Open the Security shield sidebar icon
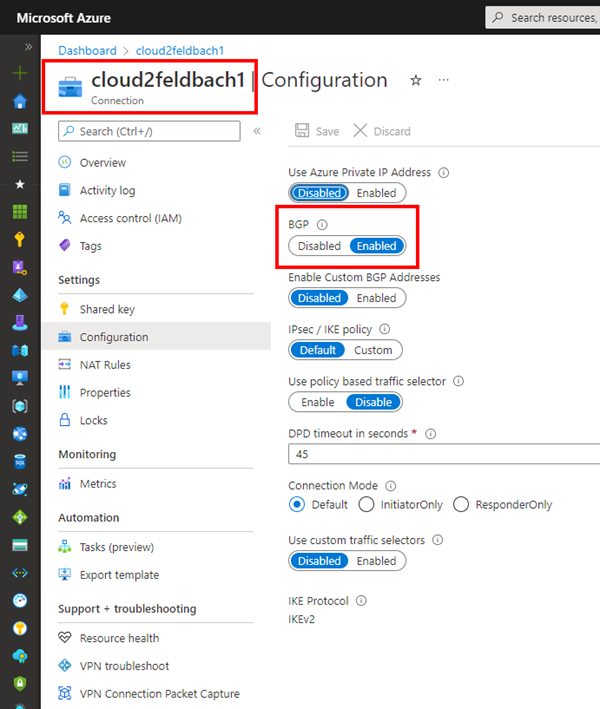 pyautogui.click(x=20, y=684)
